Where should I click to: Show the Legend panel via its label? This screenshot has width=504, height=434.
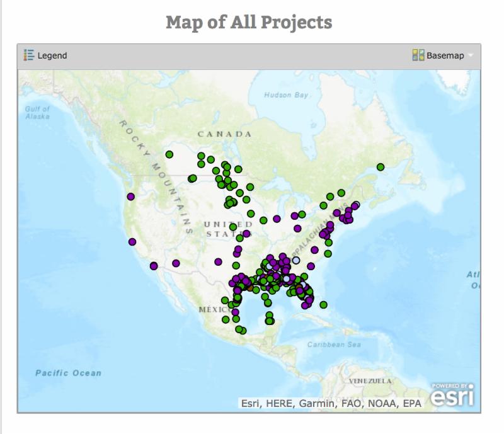[x=52, y=55]
